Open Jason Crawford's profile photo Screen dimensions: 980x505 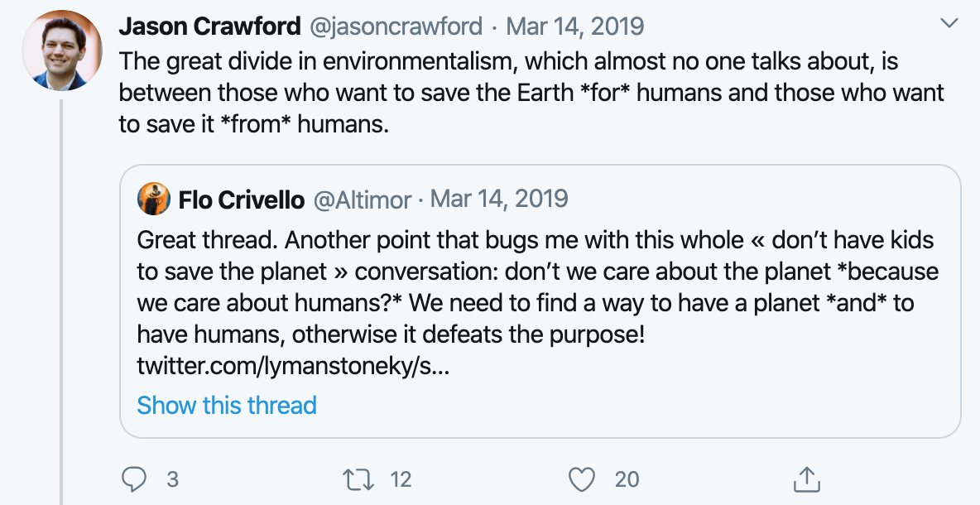click(x=61, y=51)
